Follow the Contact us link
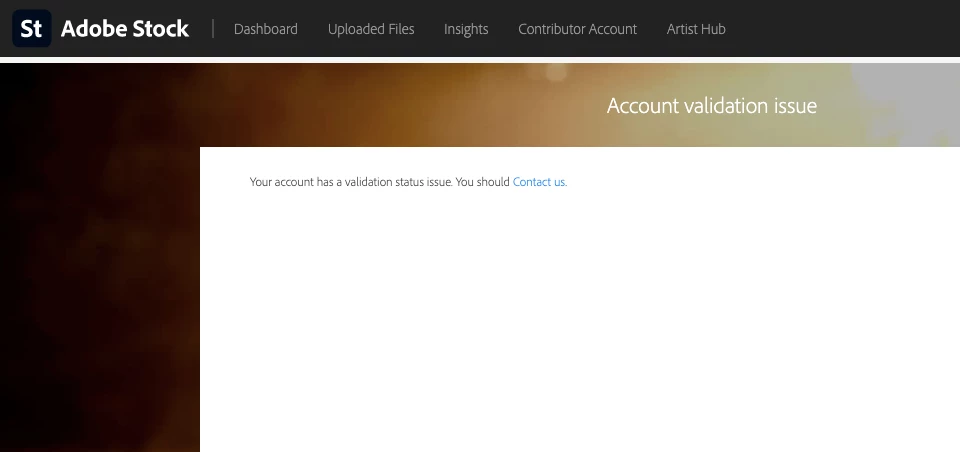This screenshot has width=960, height=452. pos(539,182)
